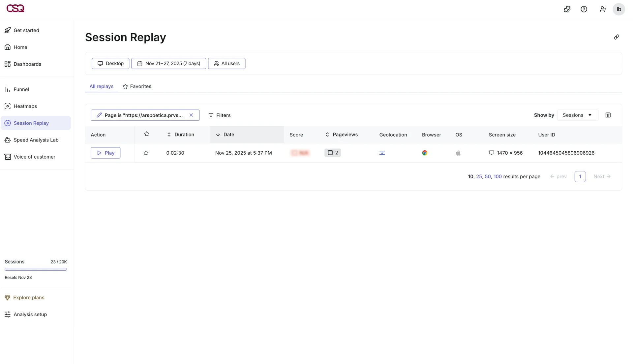Viewport: 633px width, 364px height.
Task: Open the help question mark icon
Action: click(x=584, y=9)
